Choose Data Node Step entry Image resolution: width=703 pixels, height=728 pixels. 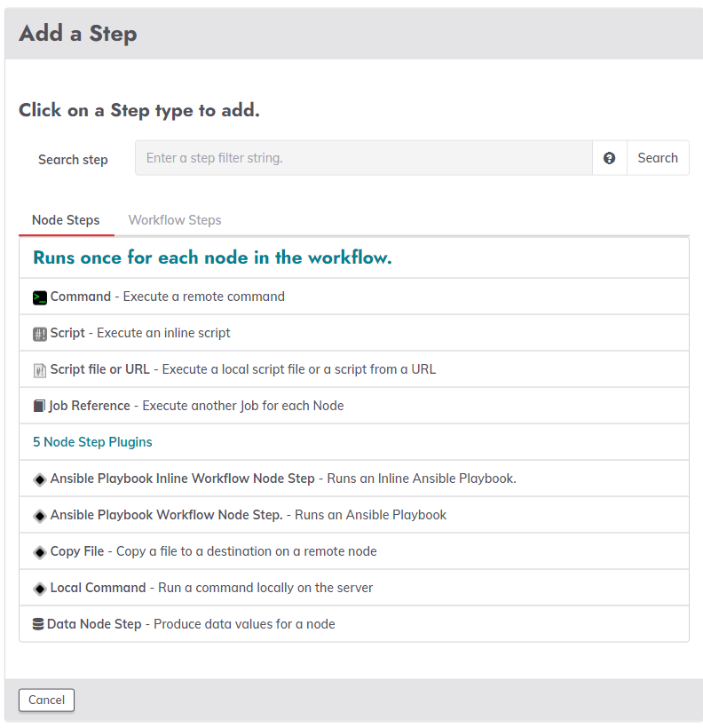tap(354, 624)
